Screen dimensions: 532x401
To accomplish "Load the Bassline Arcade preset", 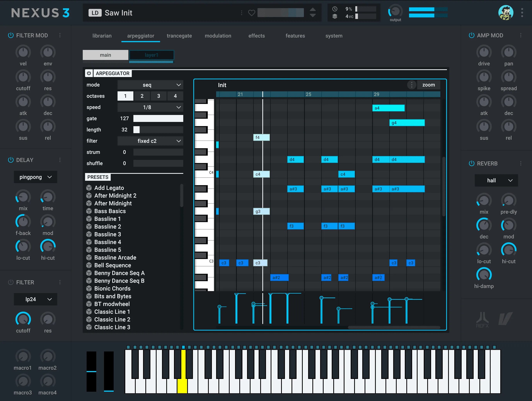I will coord(115,257).
